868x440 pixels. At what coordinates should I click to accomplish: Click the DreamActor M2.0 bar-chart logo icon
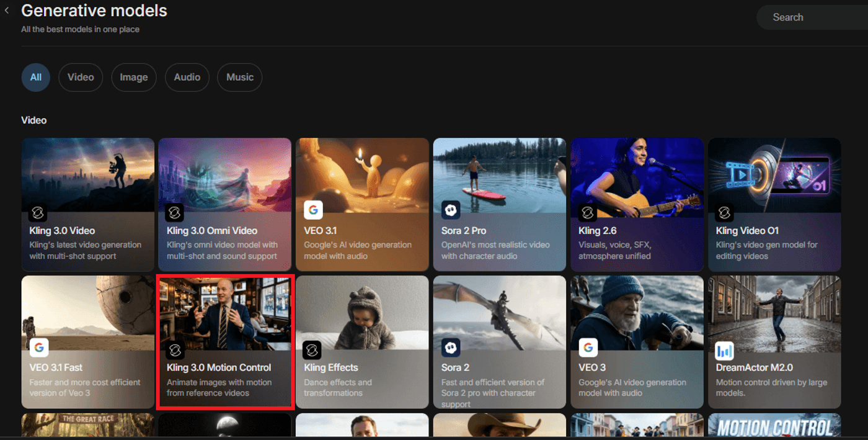724,351
